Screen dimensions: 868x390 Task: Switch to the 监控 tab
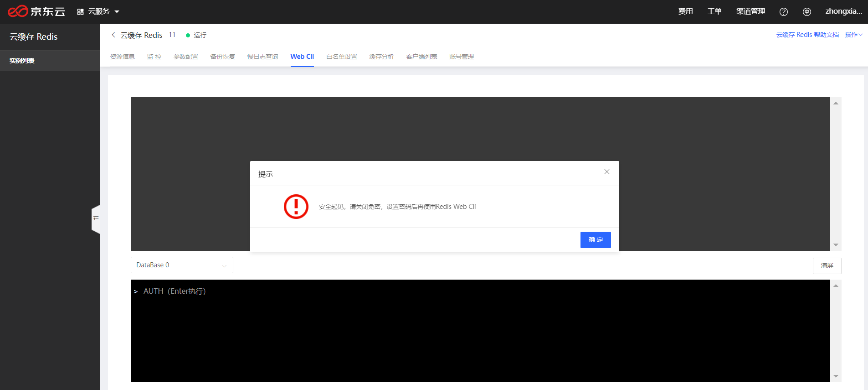[x=154, y=57]
